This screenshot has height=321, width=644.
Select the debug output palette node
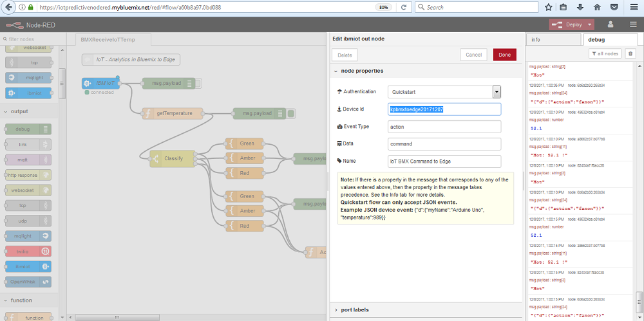point(28,129)
